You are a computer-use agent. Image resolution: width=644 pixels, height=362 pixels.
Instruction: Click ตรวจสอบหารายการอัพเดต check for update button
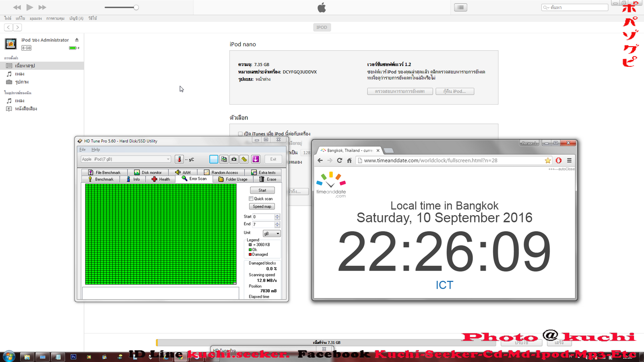coord(400,91)
